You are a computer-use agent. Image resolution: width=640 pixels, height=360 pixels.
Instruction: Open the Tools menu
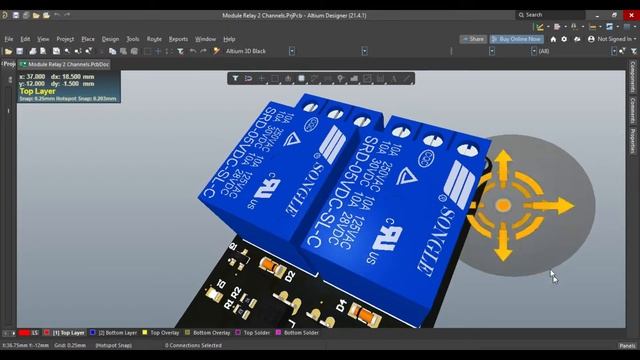coord(133,39)
